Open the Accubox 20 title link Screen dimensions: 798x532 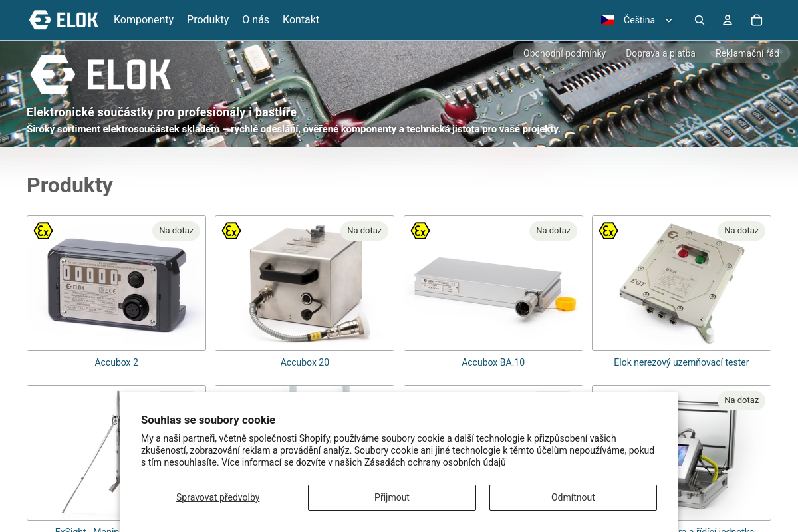(305, 362)
